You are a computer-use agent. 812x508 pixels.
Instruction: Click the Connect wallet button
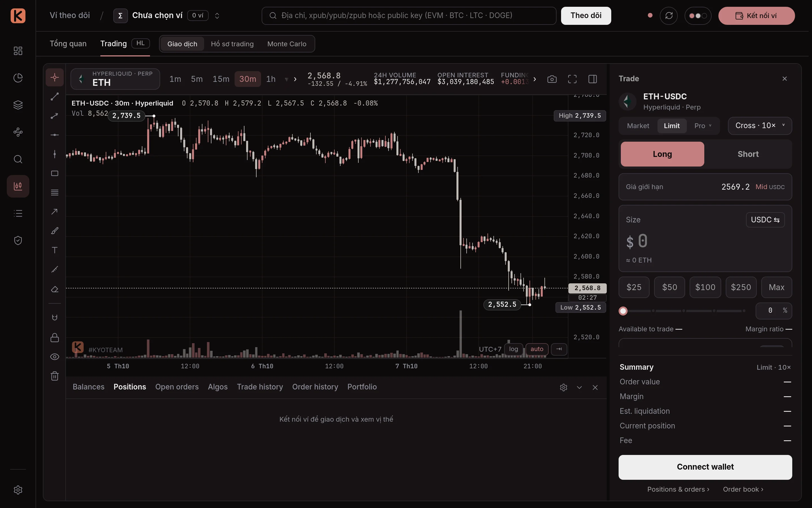tap(705, 467)
